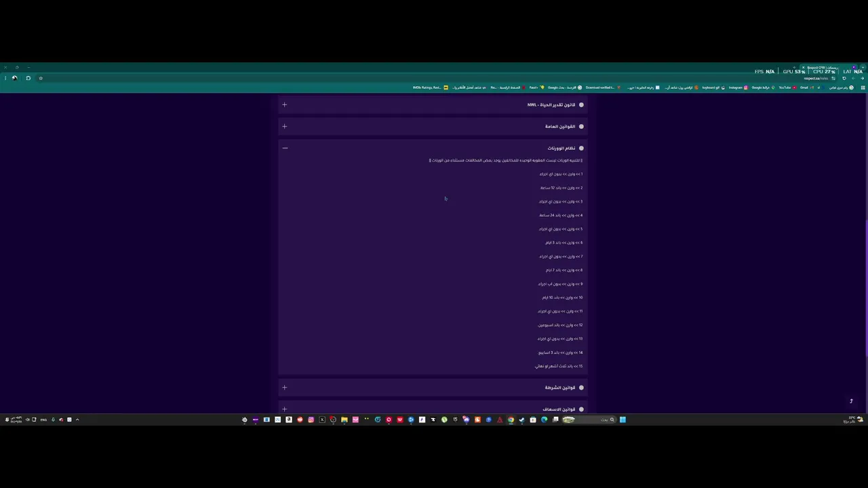Bookmark this page with the star icon

[x=41, y=78]
